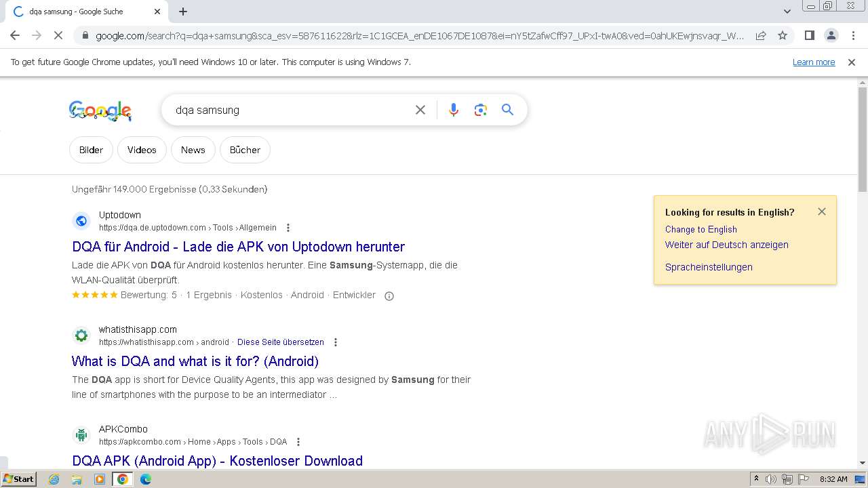This screenshot has width=868, height=488.
Task: Close the English results prompt
Action: tap(822, 211)
